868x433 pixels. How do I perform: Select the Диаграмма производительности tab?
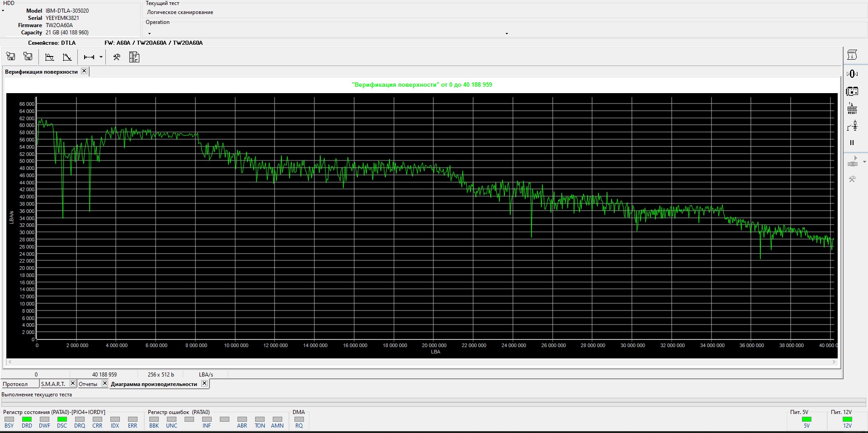[154, 384]
